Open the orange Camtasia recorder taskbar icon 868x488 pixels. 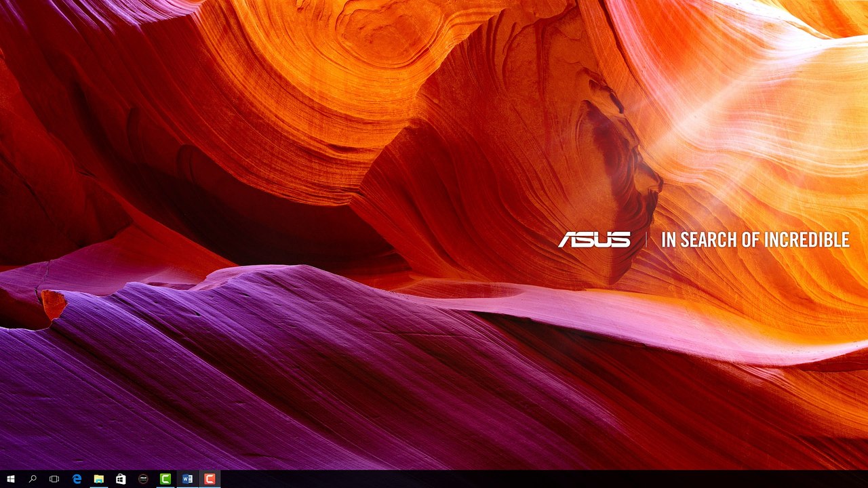(x=210, y=479)
